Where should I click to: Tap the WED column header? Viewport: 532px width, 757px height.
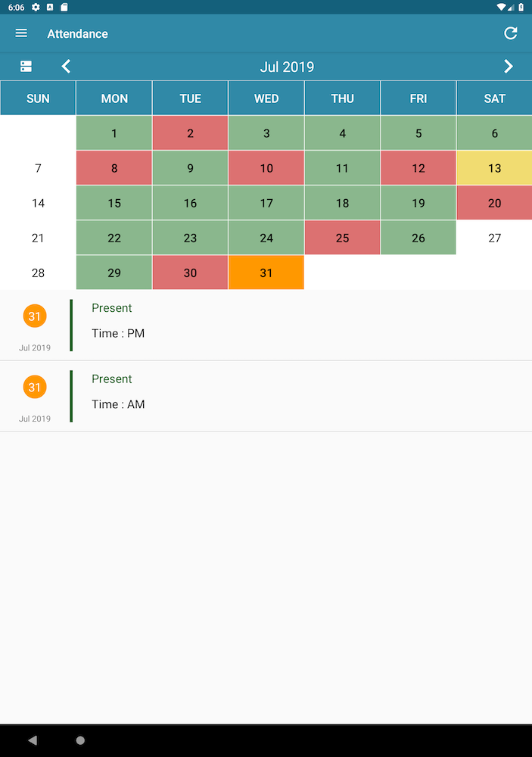pos(266,98)
